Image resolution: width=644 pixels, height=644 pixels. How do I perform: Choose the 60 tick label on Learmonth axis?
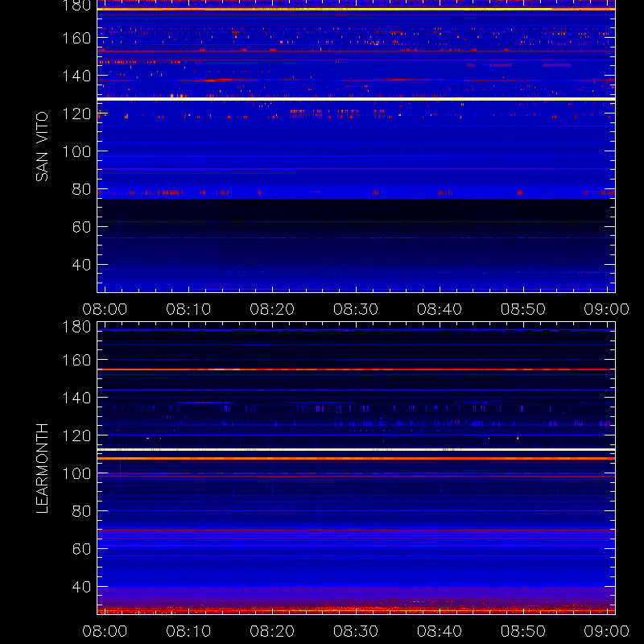coord(82,549)
